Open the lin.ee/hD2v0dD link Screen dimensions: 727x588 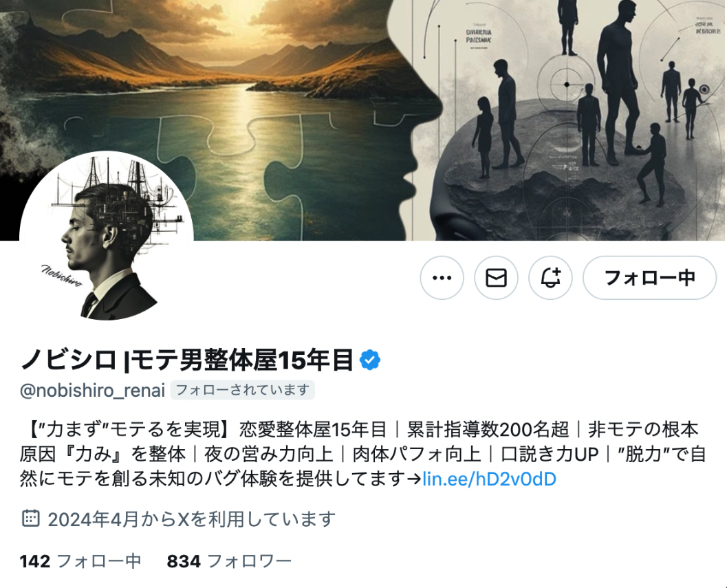tap(489, 479)
